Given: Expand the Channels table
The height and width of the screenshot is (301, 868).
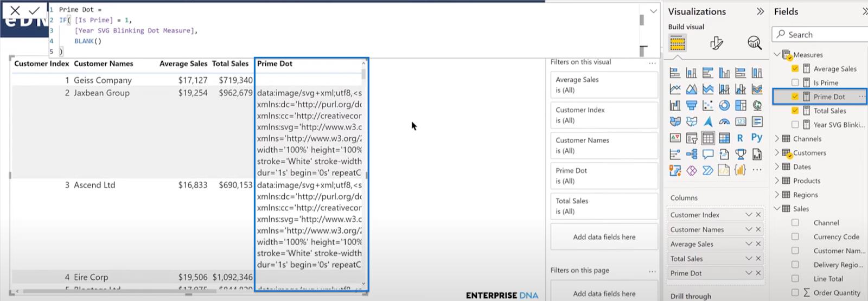Looking at the screenshot, I should click(777, 139).
